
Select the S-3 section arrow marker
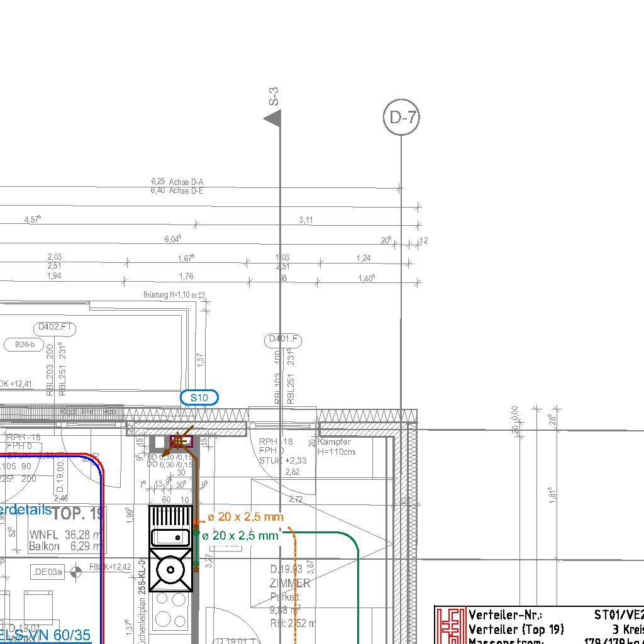click(x=273, y=118)
